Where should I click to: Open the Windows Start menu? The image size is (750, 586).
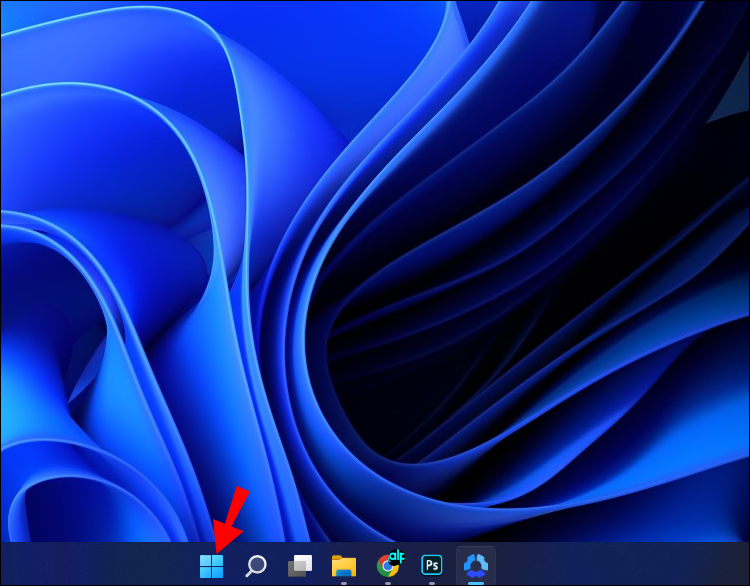[x=211, y=566]
